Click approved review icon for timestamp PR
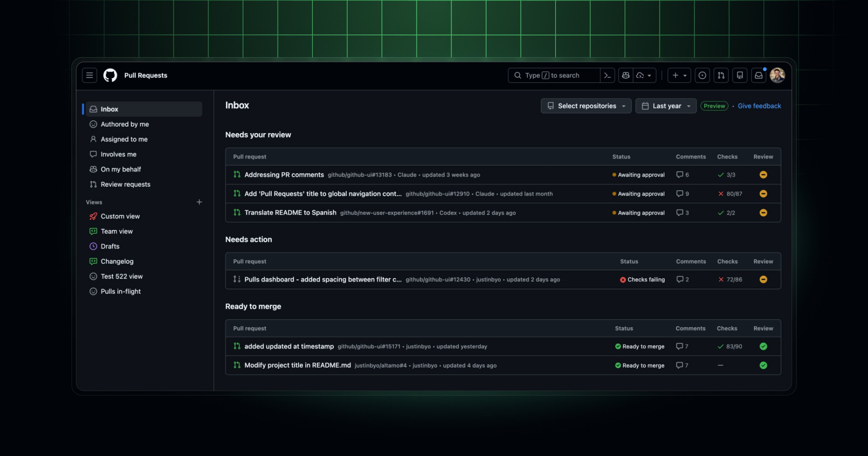This screenshot has height=456, width=868. [x=763, y=346]
